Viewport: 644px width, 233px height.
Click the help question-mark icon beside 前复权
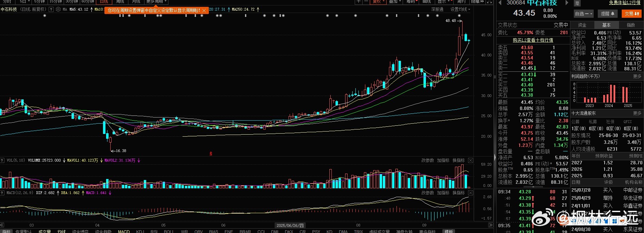51,10
